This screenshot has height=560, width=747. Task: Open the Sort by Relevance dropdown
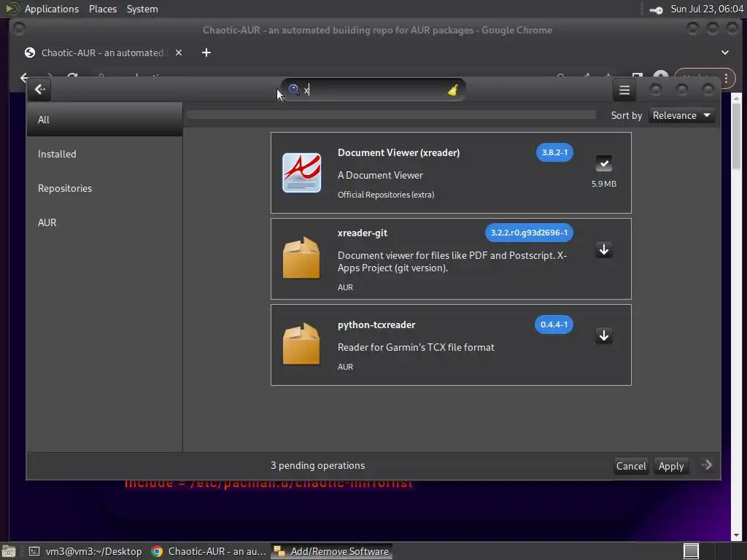point(681,115)
